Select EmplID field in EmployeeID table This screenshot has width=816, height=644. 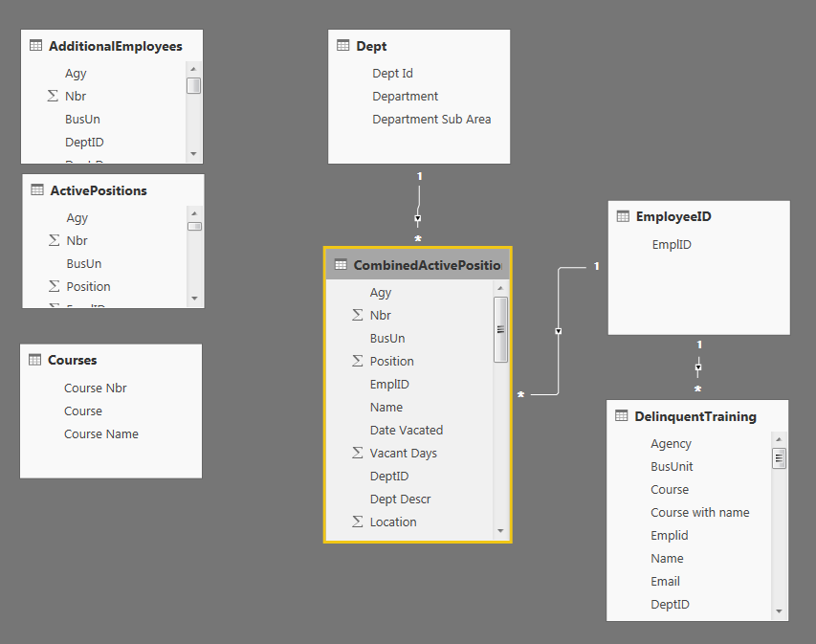coord(672,245)
